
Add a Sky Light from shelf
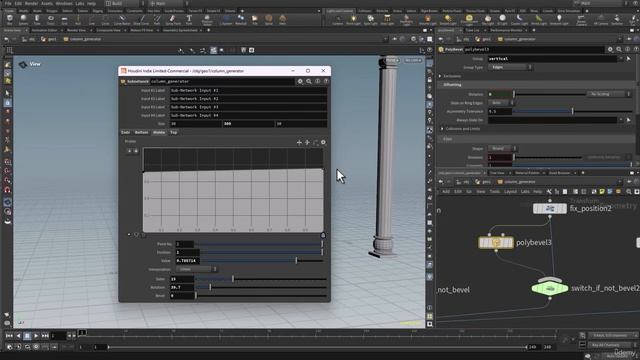point(487,19)
